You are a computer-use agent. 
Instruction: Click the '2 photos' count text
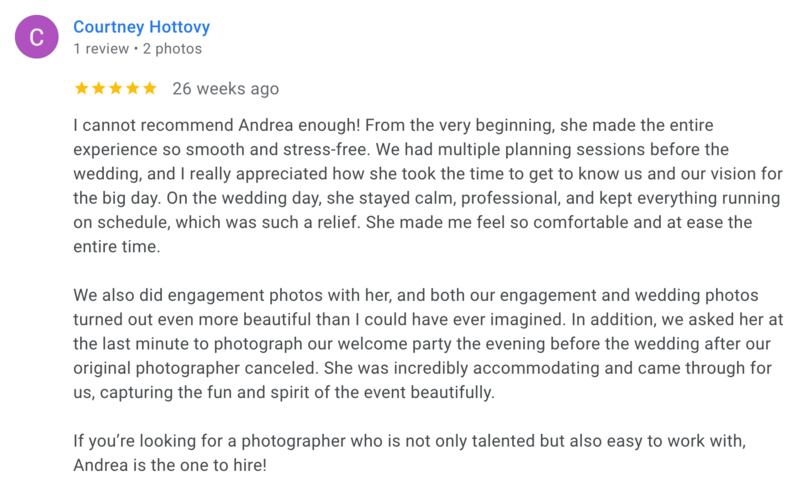(172, 48)
